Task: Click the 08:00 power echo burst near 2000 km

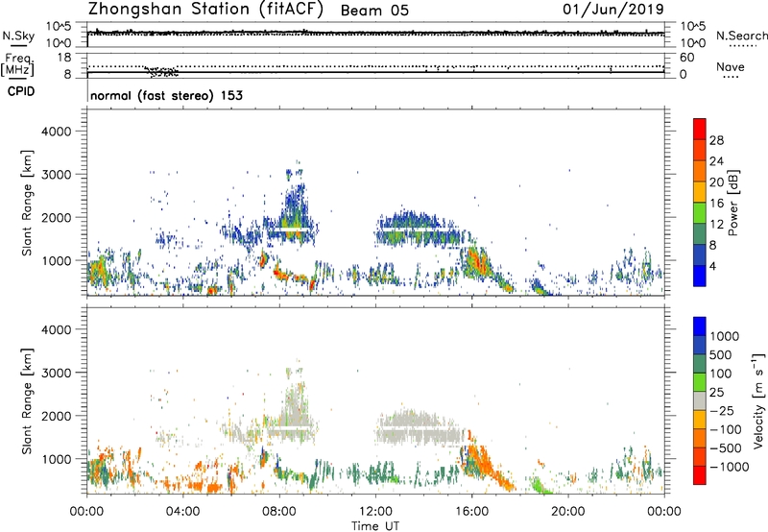Action: [x=294, y=215]
